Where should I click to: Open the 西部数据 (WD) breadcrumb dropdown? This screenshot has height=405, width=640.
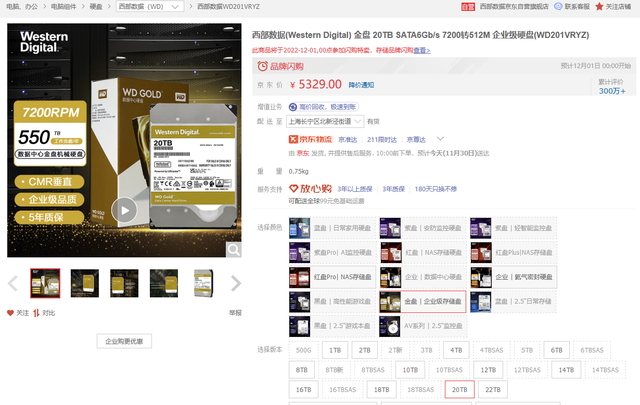[x=149, y=7]
